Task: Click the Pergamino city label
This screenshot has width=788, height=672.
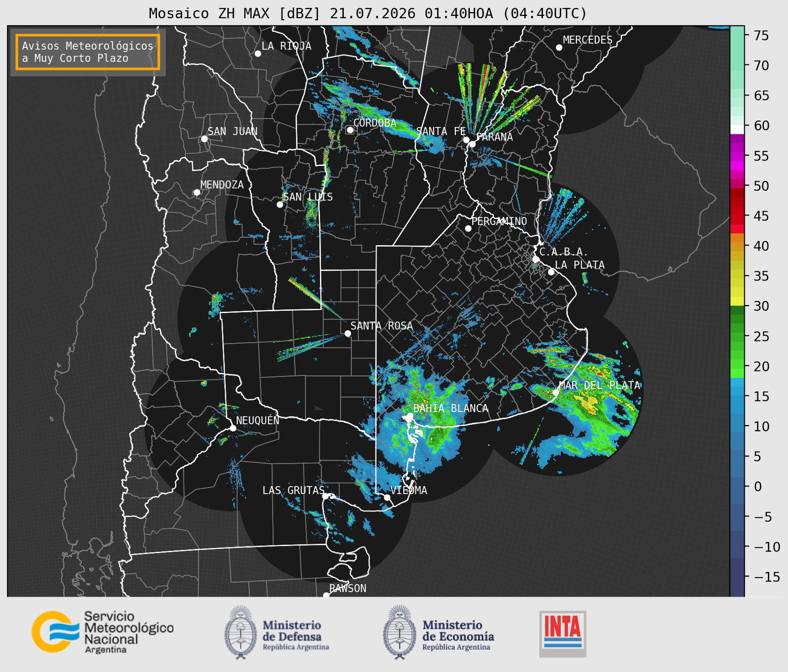Action: [499, 221]
